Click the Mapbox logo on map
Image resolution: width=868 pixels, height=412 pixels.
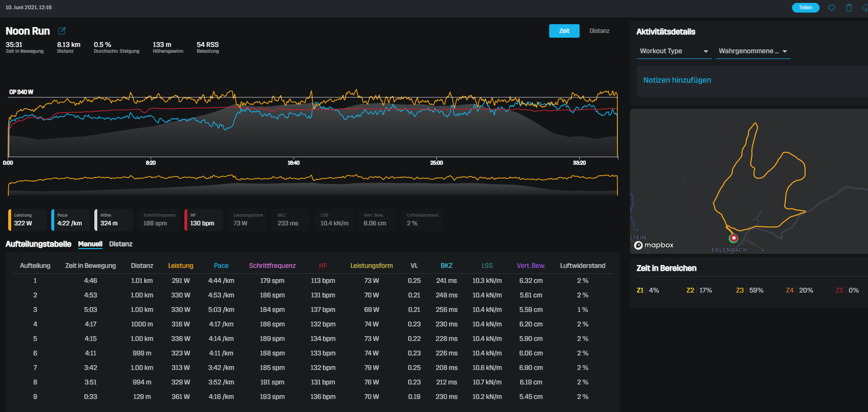point(654,245)
